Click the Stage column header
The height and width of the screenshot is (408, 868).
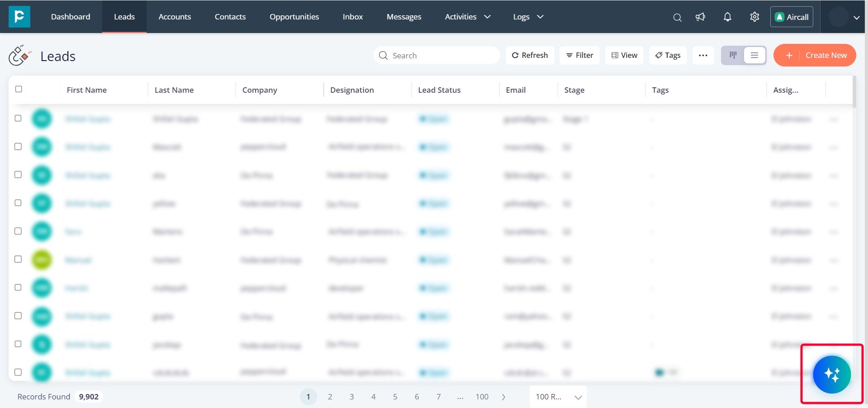coord(574,90)
